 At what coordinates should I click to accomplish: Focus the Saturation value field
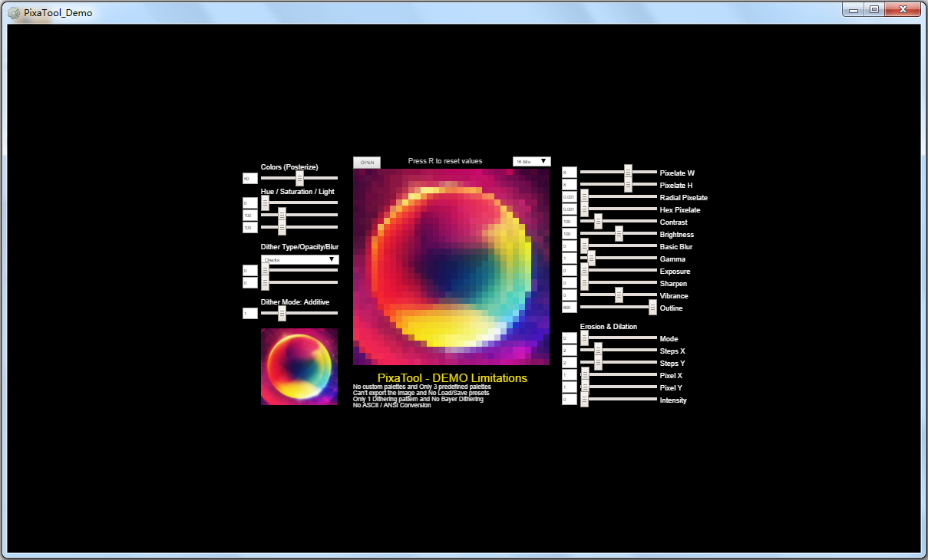pyautogui.click(x=250, y=216)
